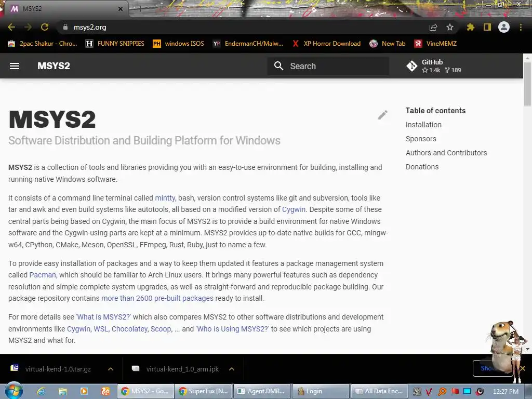532x399 pixels.
Task: Open the windows ISOS bookmark
Action: point(179,44)
